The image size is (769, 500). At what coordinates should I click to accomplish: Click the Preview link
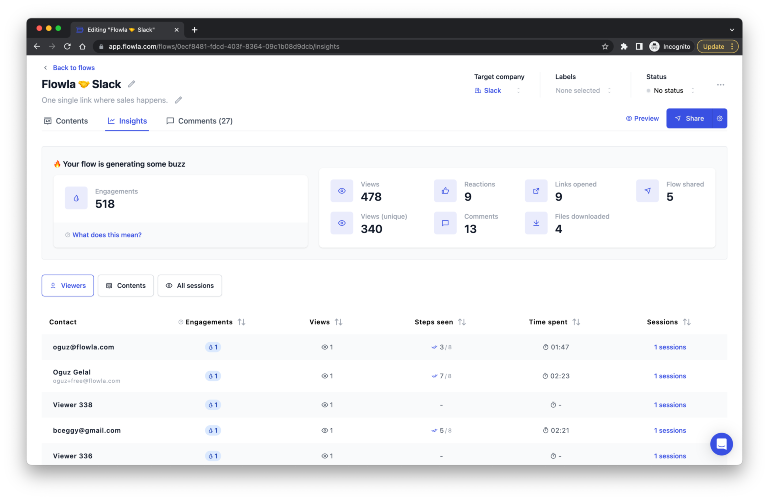tap(642, 119)
